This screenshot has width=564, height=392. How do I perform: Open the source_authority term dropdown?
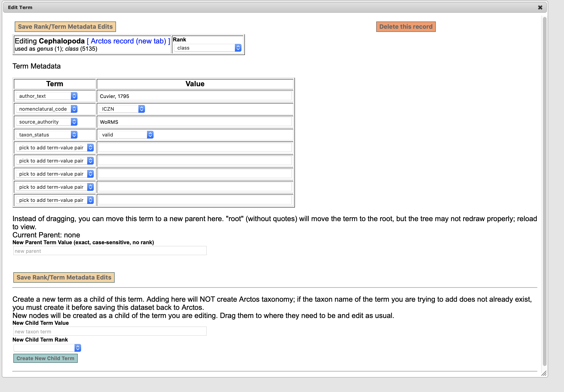coord(47,122)
